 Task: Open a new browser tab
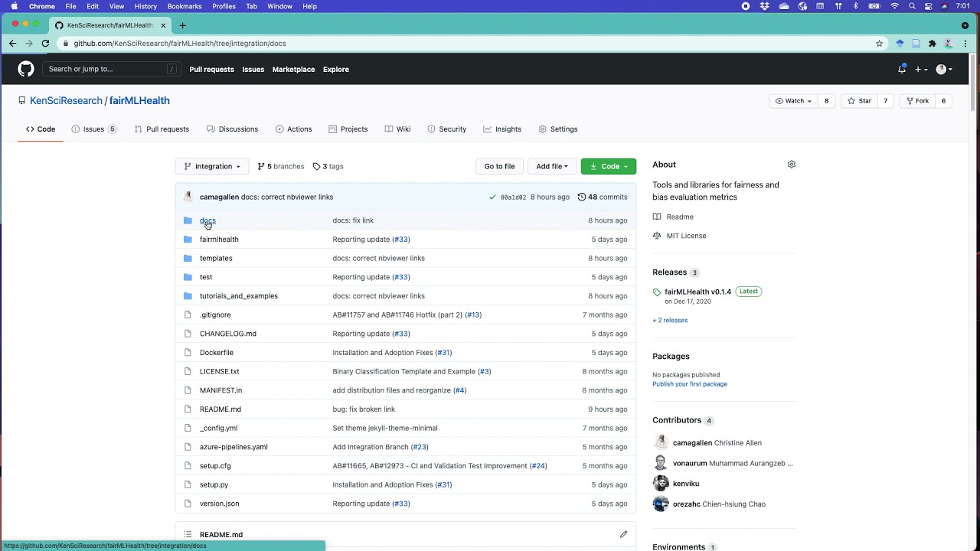[182, 25]
